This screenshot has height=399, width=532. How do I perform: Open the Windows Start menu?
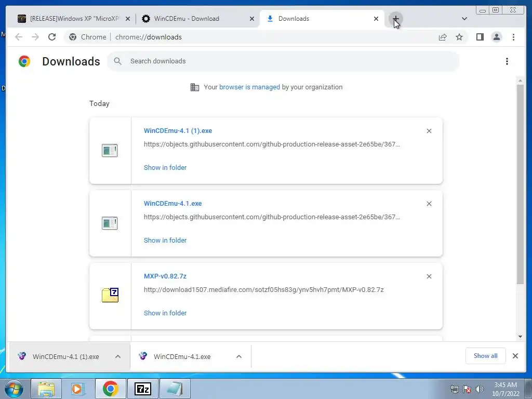pos(14,389)
